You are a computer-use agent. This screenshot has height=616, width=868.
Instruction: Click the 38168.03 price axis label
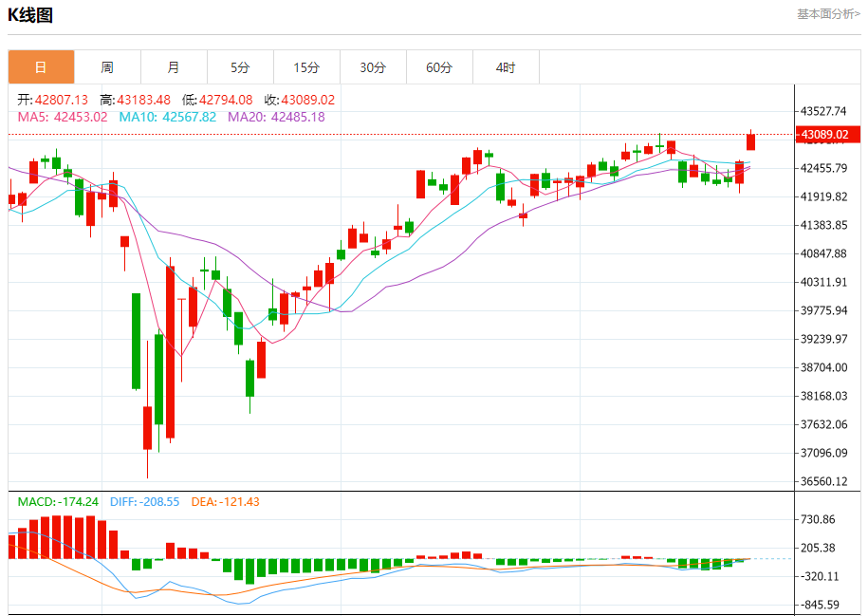823,396
